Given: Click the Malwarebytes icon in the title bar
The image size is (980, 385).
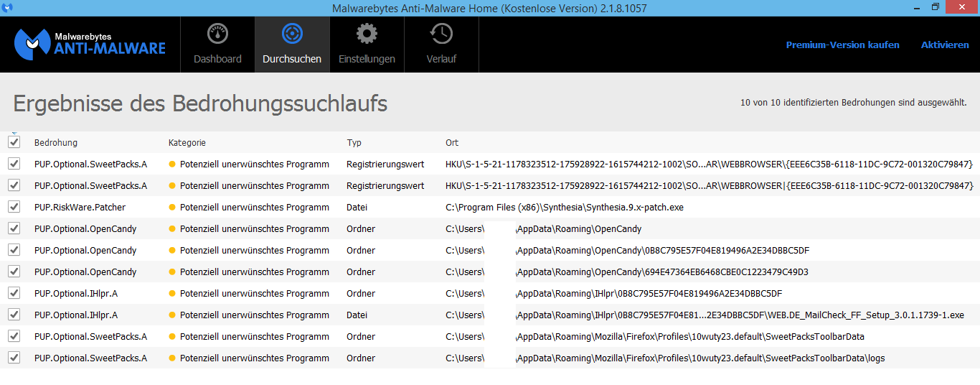Looking at the screenshot, I should pyautogui.click(x=8, y=7).
